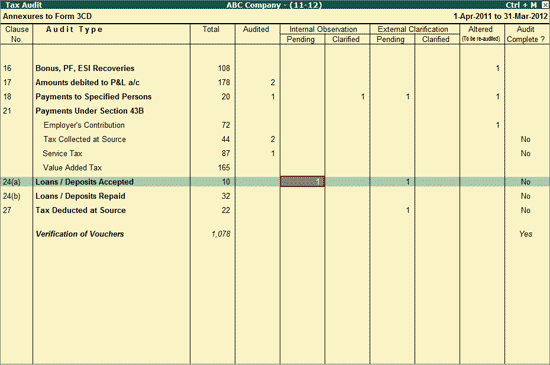The height and width of the screenshot is (365, 550).
Task: Click Yes in the Verification of Vouchers row
Action: [x=525, y=234]
